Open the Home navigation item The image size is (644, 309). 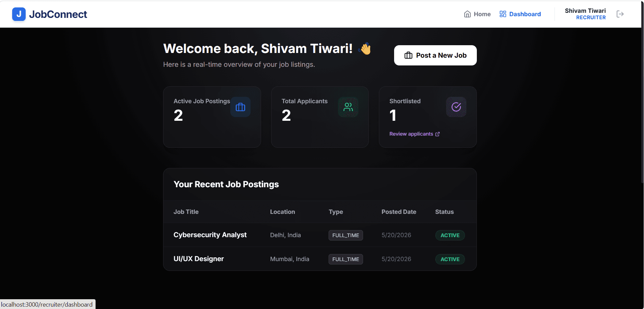tap(478, 14)
